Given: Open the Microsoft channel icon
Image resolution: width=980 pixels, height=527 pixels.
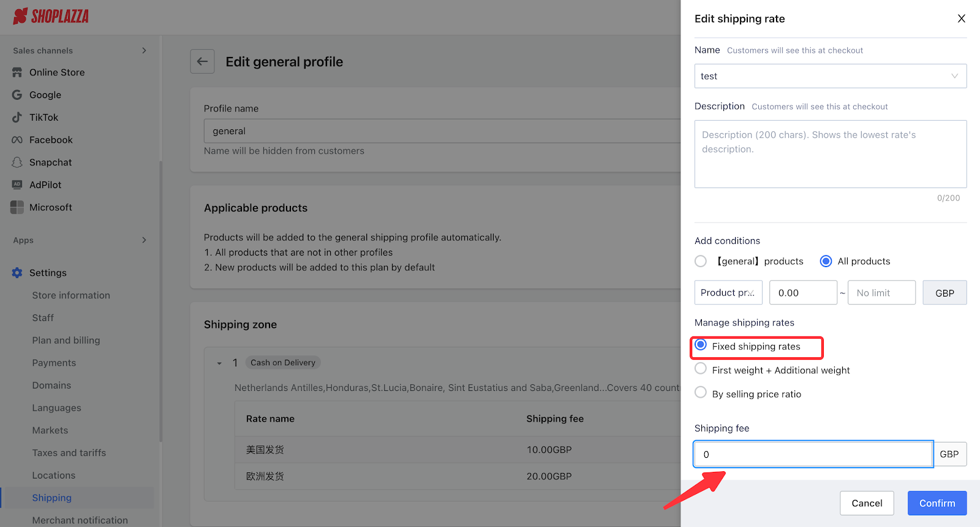Looking at the screenshot, I should [17, 207].
